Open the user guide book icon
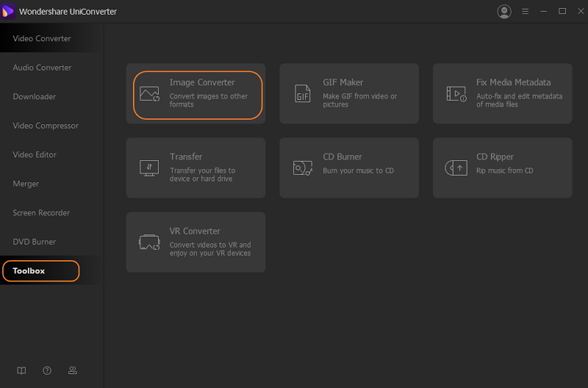This screenshot has height=388, width=588. pyautogui.click(x=22, y=370)
